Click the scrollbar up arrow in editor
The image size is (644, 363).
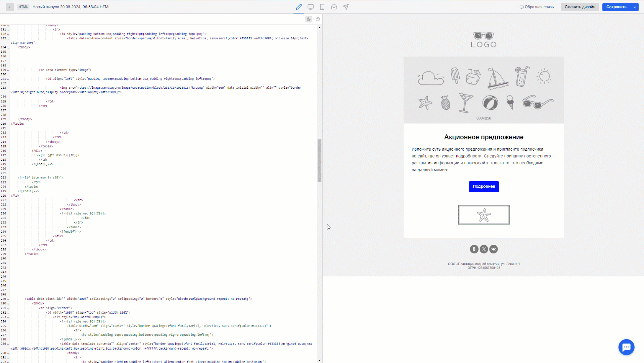point(319,27)
